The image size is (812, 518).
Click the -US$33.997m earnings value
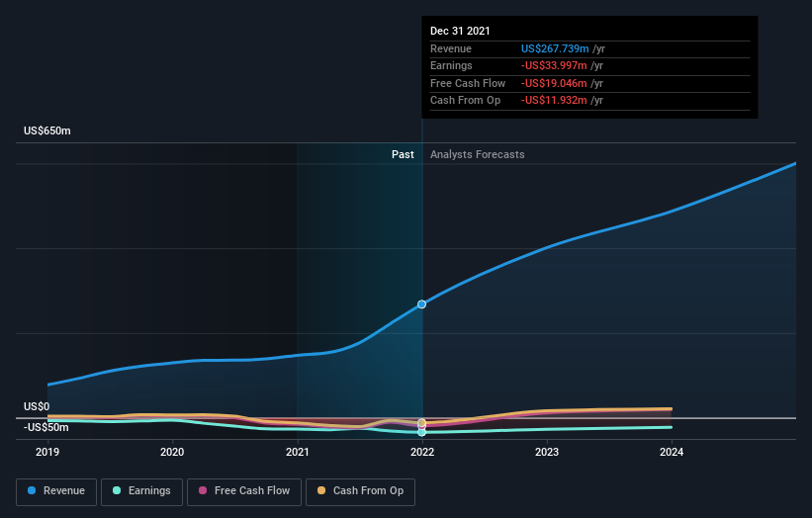[x=554, y=65]
